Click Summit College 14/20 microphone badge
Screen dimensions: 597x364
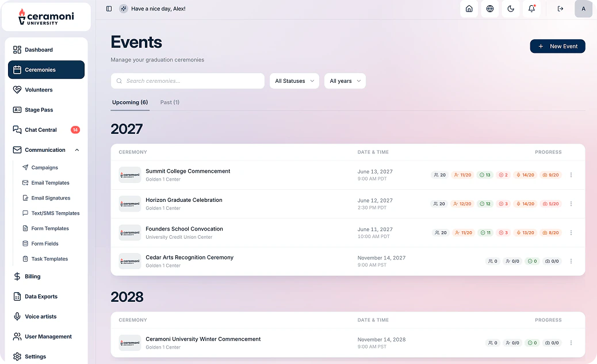[x=525, y=175]
